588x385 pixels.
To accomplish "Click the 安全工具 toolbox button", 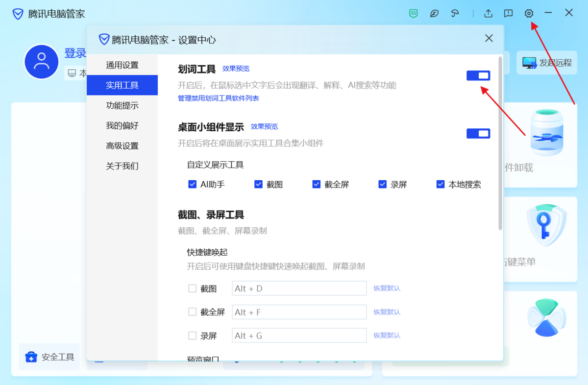I will (49, 357).
